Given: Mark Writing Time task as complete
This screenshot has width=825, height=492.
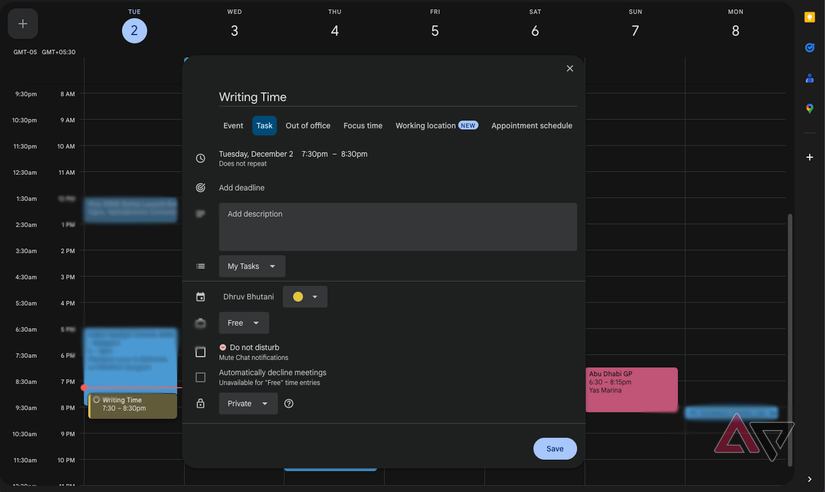Looking at the screenshot, I should pyautogui.click(x=96, y=400).
